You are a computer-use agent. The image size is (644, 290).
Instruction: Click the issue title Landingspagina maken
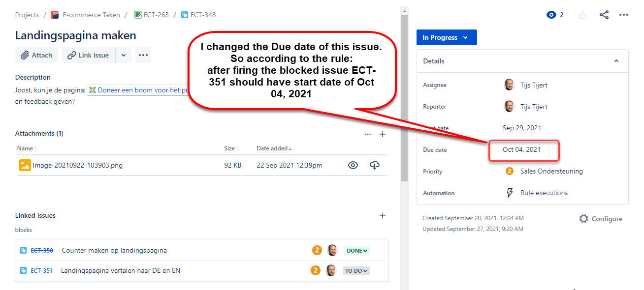pos(76,35)
